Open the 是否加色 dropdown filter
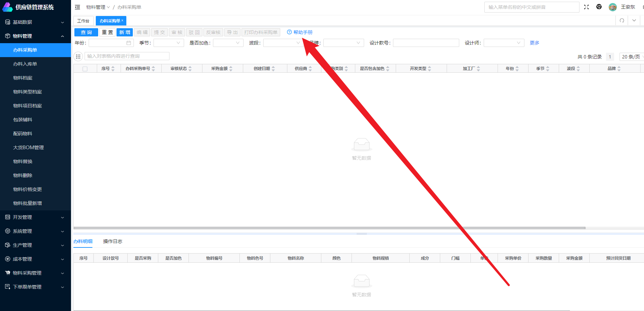644x311 pixels. coord(228,43)
